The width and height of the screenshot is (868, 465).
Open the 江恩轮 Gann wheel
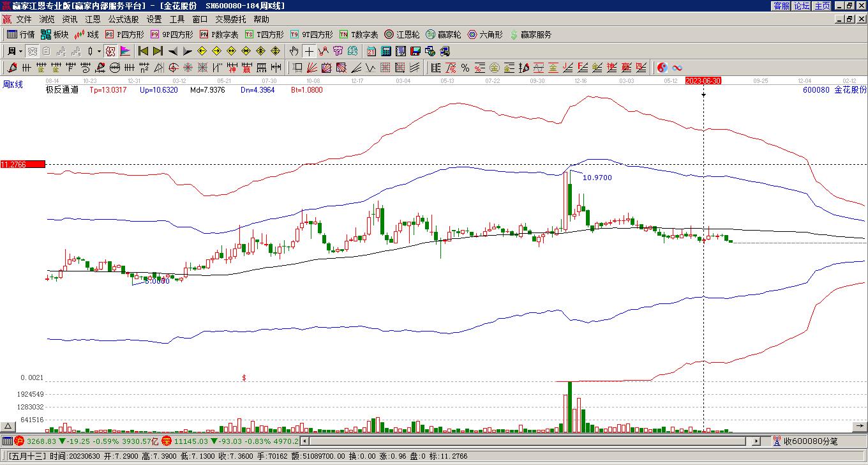pos(402,34)
